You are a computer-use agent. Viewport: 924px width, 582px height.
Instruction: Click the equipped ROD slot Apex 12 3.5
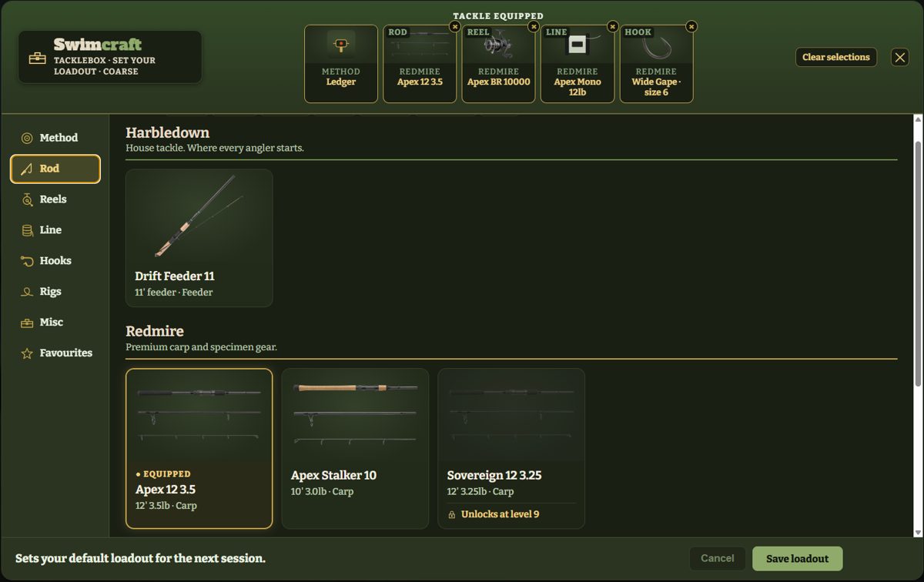click(420, 64)
